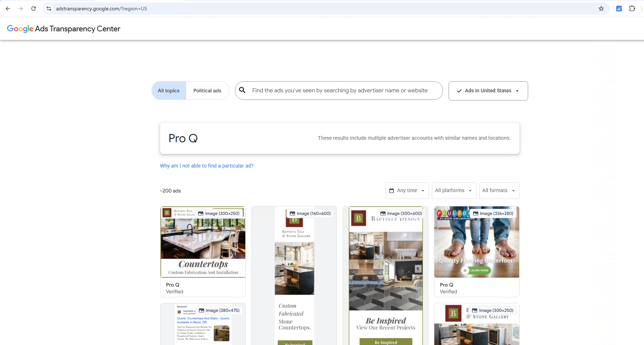Open the Ads In United States region menu

pos(488,91)
